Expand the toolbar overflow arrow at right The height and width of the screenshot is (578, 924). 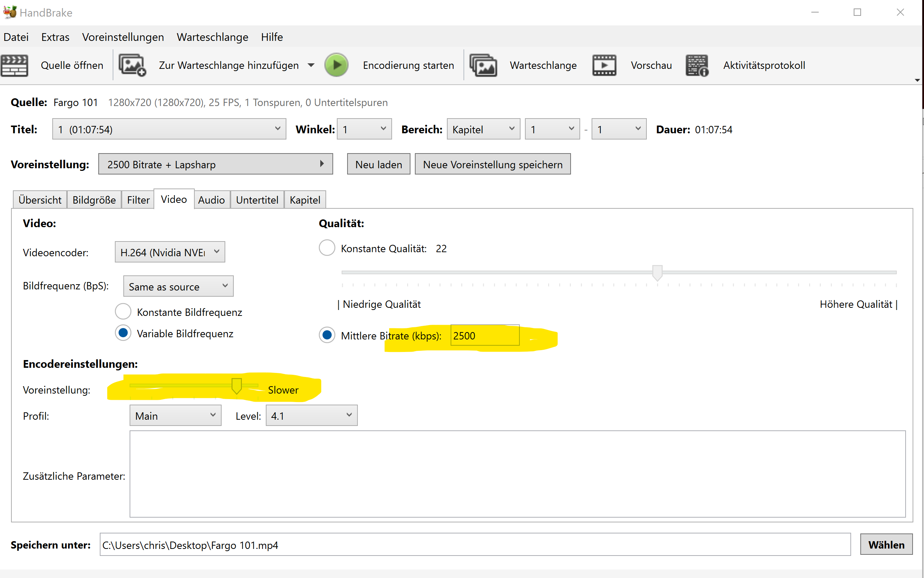click(917, 80)
